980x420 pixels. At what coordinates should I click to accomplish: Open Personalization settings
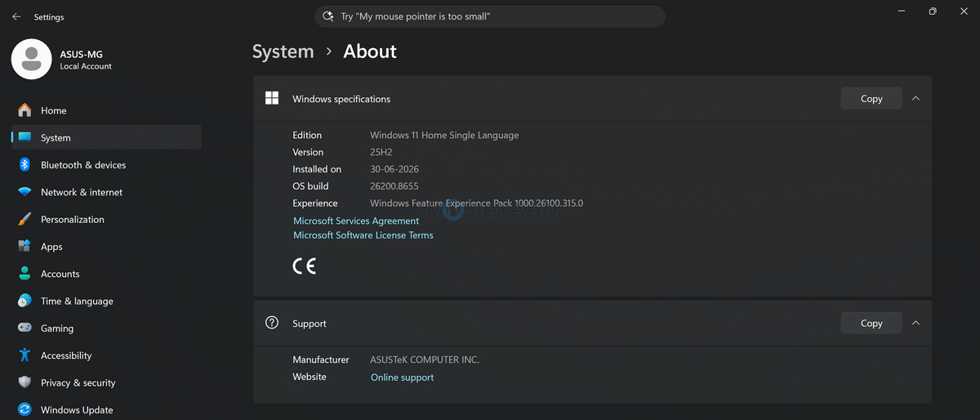point(106,219)
